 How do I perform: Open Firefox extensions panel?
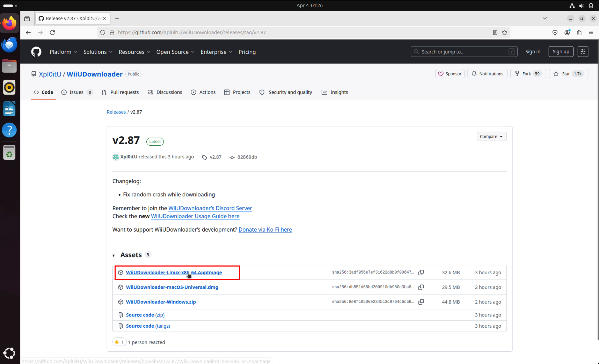579,32
